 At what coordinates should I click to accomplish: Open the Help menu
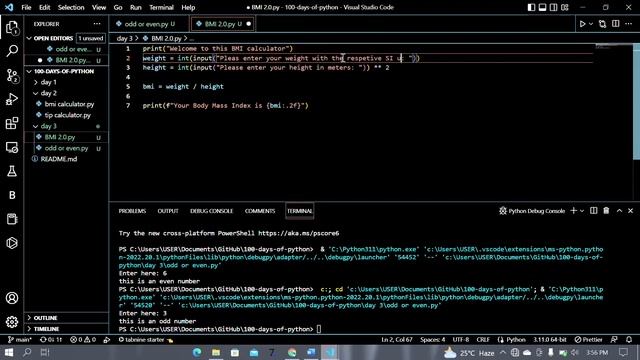tap(188, 7)
